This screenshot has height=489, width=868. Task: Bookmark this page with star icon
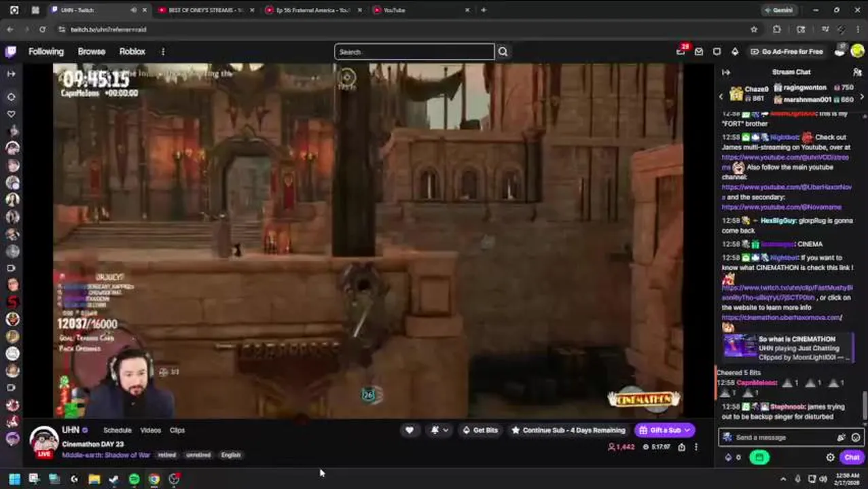click(x=754, y=29)
